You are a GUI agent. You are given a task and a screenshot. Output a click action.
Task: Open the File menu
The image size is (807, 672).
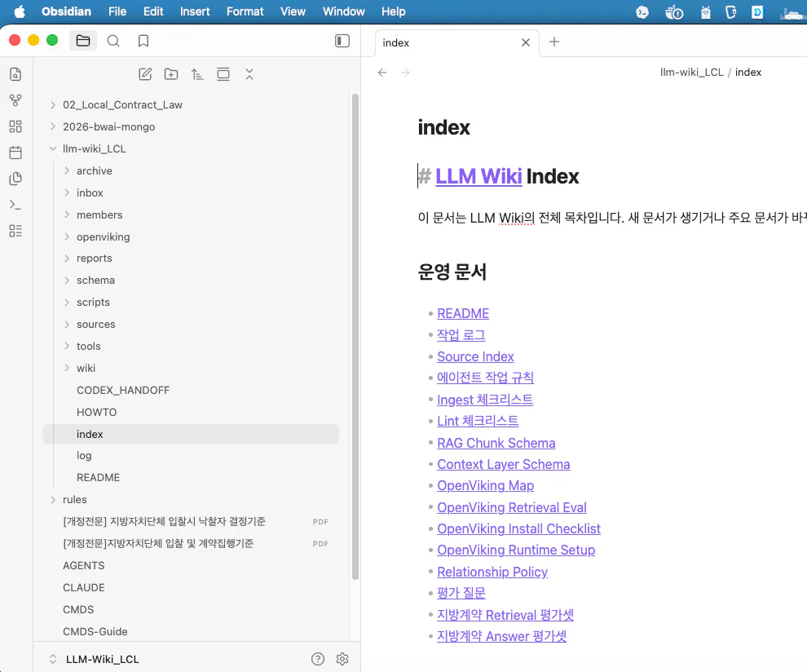click(x=117, y=11)
